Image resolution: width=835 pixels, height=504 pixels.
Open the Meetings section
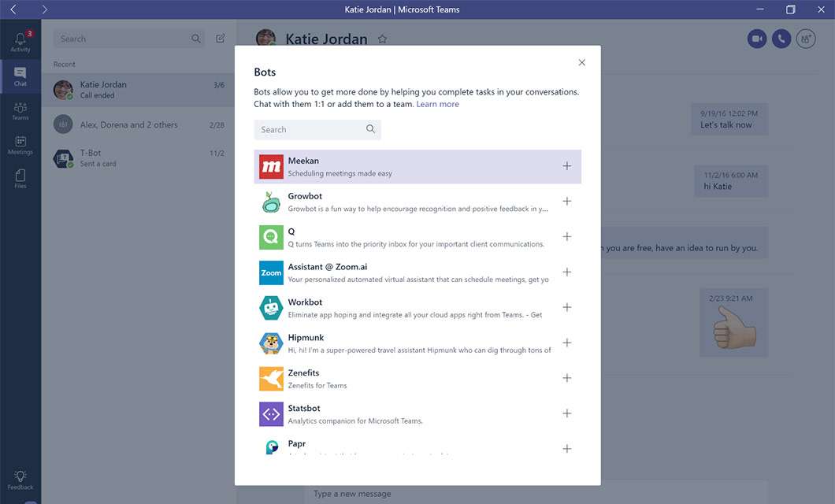[x=20, y=144]
